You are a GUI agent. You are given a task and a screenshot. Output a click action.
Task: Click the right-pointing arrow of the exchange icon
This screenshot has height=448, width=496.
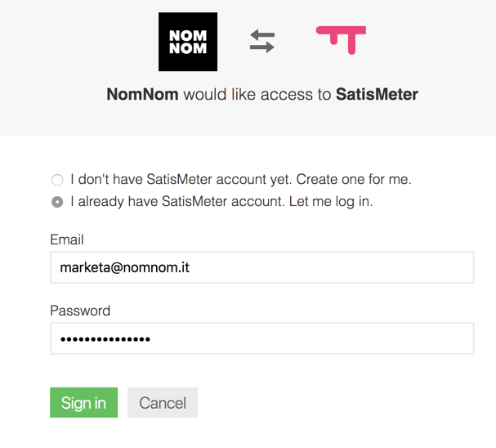point(262,47)
